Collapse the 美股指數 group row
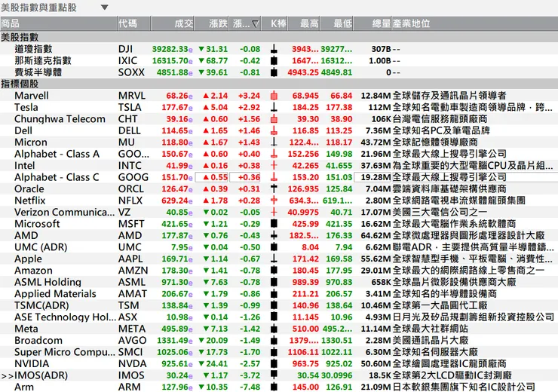 [x=279, y=37]
